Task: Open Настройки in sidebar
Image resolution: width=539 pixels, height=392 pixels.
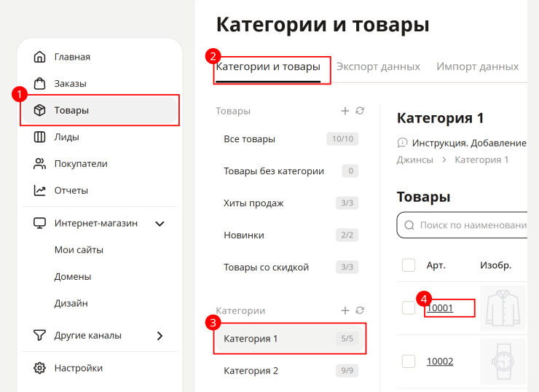Action: coord(100,368)
